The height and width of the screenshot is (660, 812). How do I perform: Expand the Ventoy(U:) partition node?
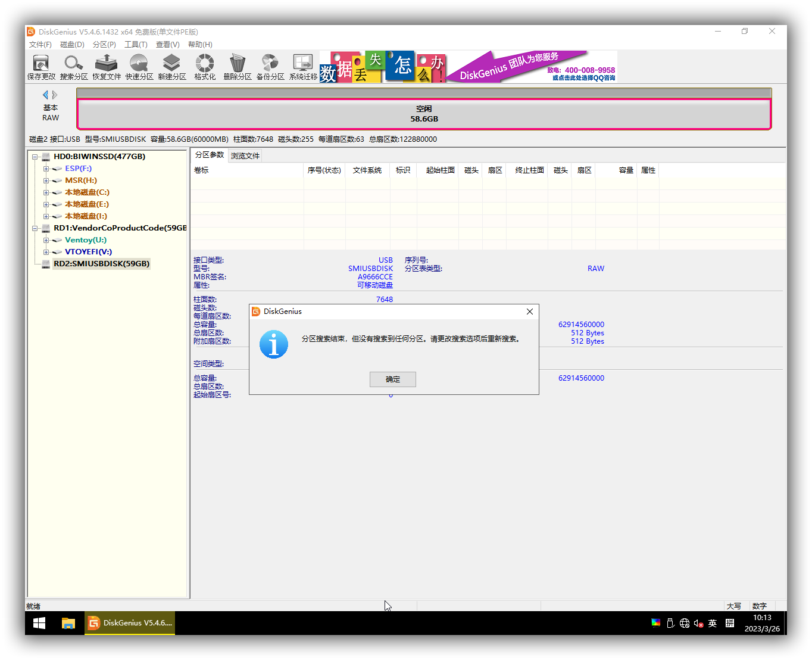point(46,240)
